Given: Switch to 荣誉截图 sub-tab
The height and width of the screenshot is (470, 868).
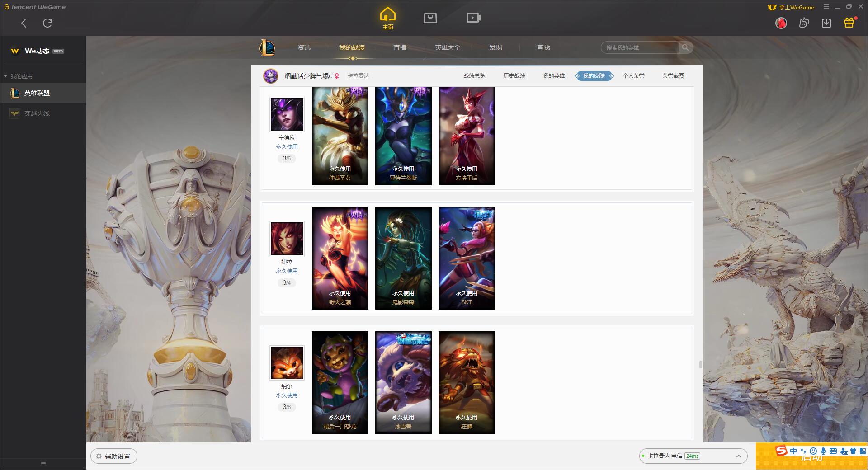Looking at the screenshot, I should [x=673, y=76].
